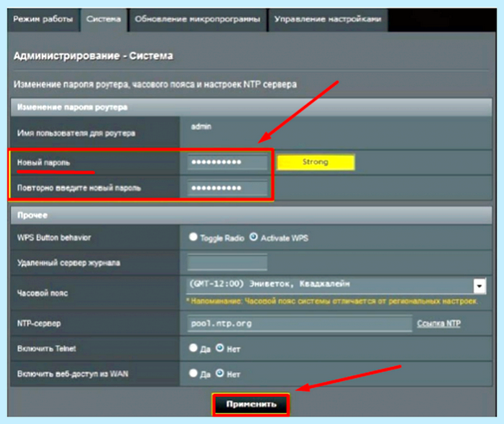
Task: Click the admin username text
Action: tap(202, 127)
